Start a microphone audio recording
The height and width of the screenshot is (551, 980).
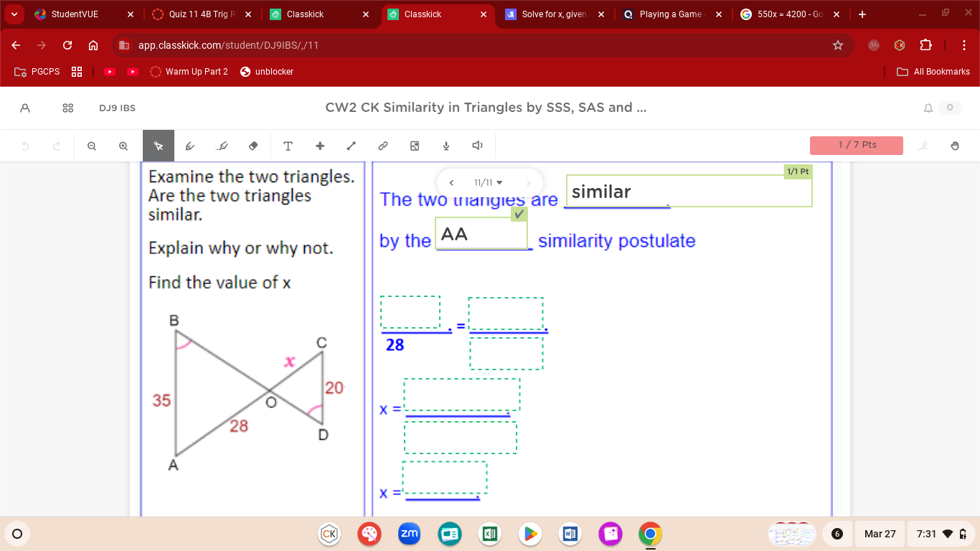pos(446,146)
